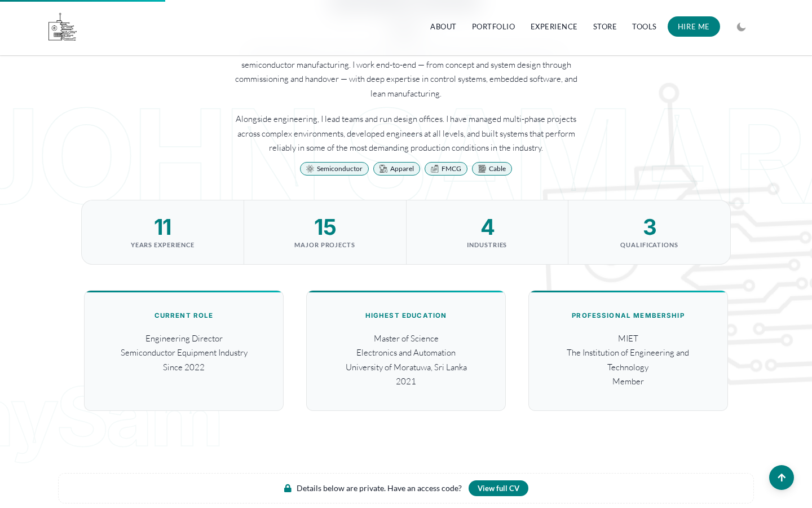Open the Experience section

tap(554, 27)
